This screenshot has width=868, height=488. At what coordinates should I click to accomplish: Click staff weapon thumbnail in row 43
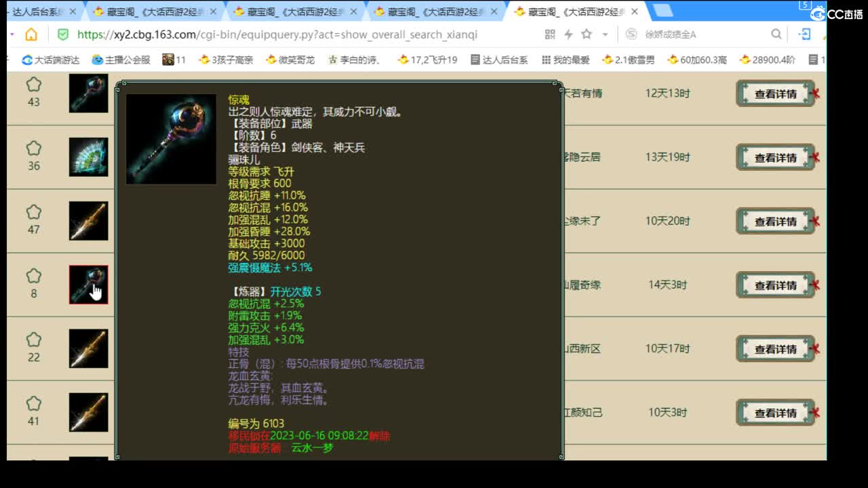click(88, 94)
